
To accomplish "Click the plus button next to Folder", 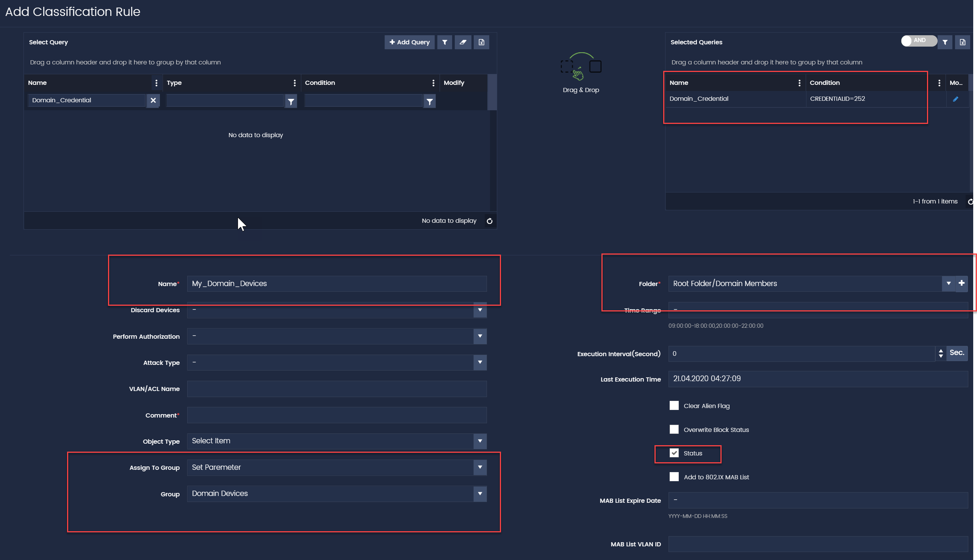I will coord(961,284).
